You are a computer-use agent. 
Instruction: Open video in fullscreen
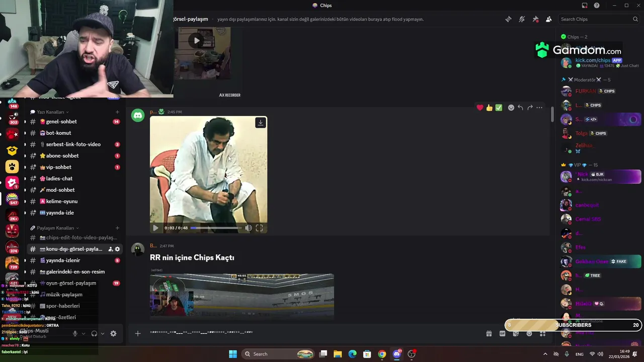tap(259, 228)
